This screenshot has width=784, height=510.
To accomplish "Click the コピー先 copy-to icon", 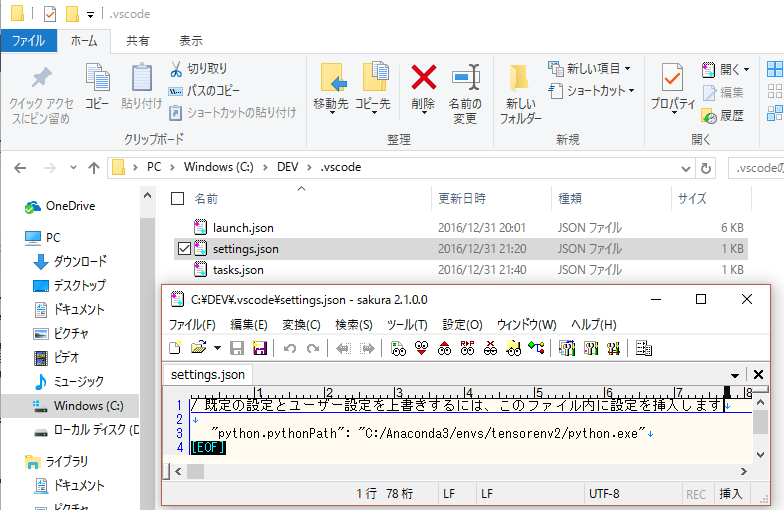I will click(375, 77).
